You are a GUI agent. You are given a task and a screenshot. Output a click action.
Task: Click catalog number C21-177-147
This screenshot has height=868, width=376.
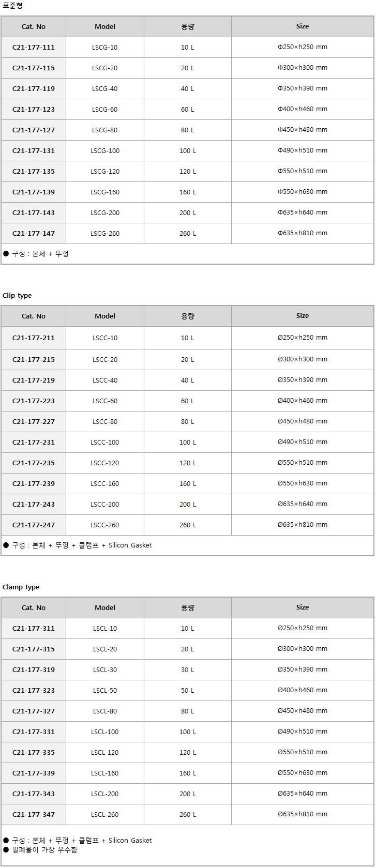click(34, 234)
